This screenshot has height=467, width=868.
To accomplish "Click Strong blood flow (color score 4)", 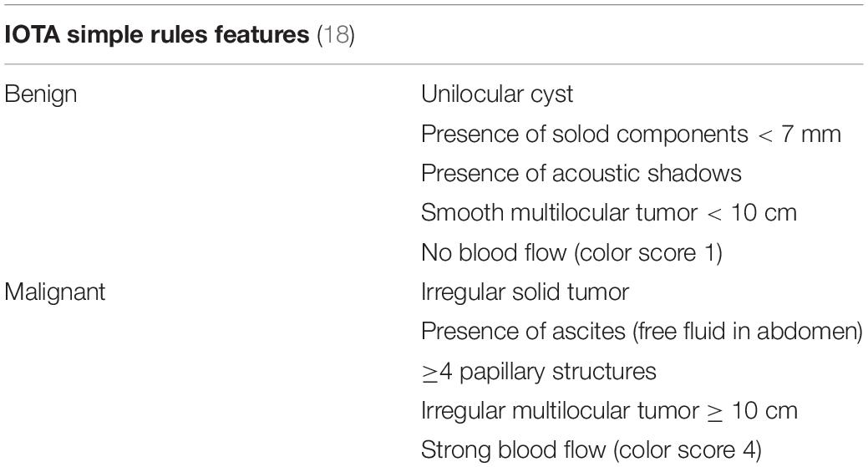I will point(591,449).
